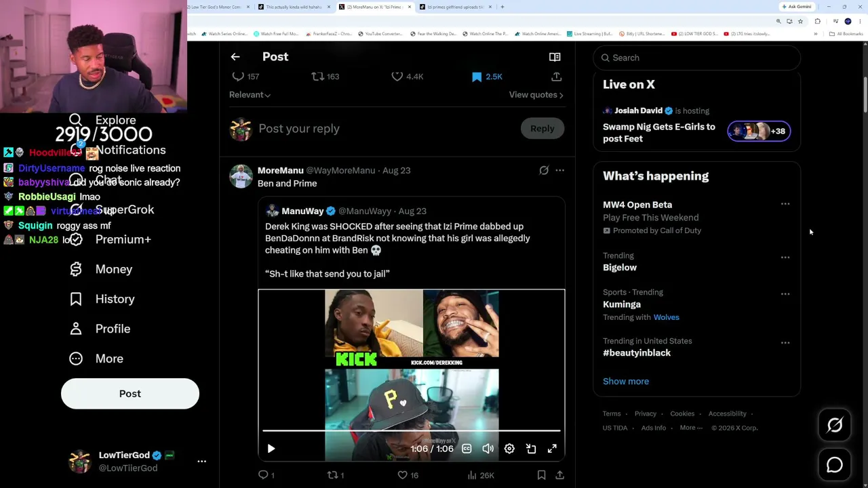Bookmark this page with star icon
Viewport: 868px width, 488px height.
pos(800,21)
